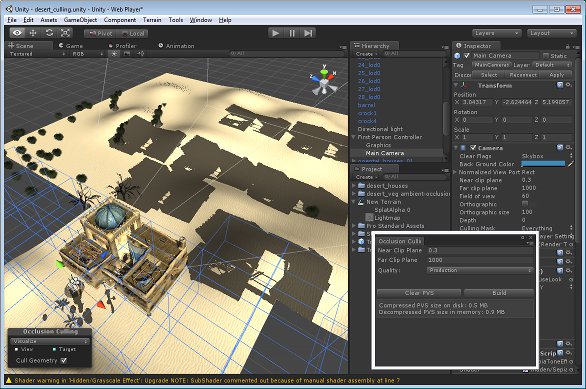Open the Culling Mask Everything dropdown
Image resolution: width=586 pixels, height=389 pixels.
point(547,228)
